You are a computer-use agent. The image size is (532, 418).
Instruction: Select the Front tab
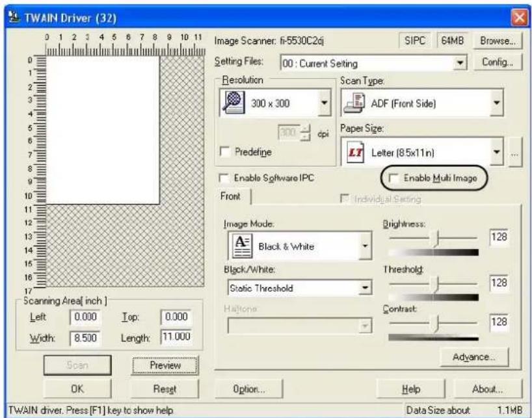[x=233, y=196]
